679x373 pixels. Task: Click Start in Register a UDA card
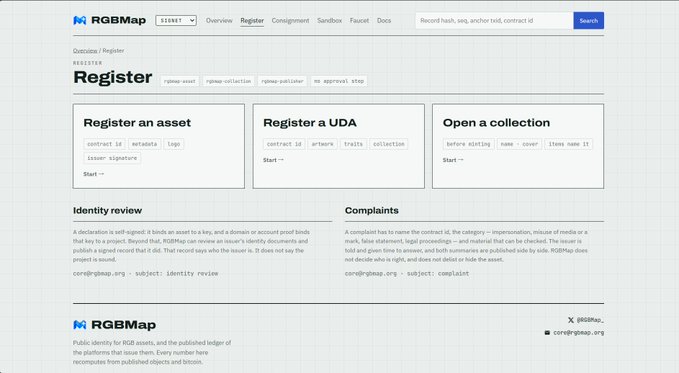[273, 160]
